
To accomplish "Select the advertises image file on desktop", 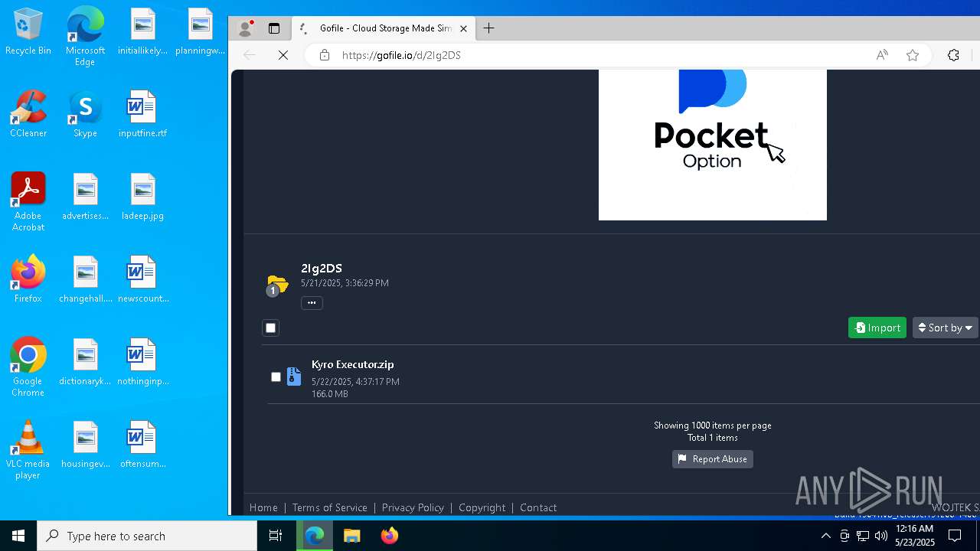I will [x=85, y=197].
